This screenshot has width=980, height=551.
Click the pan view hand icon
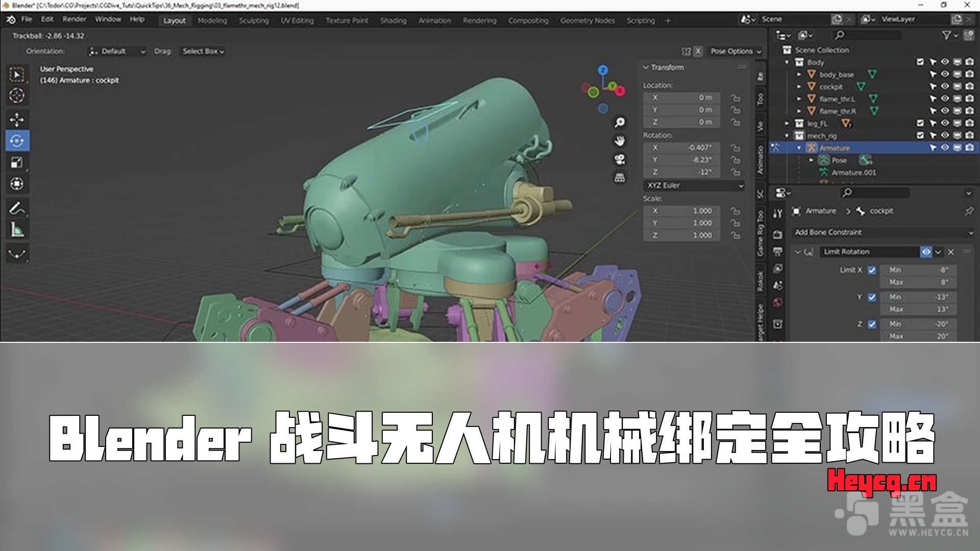coord(620,141)
